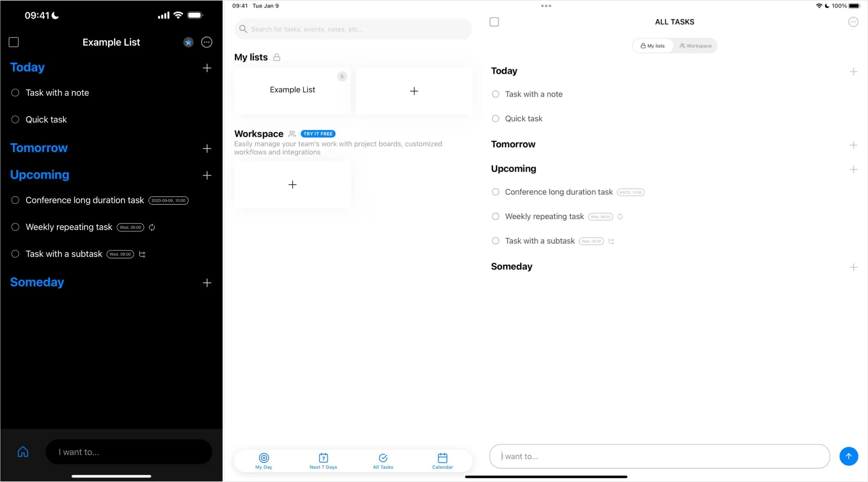868x482 pixels.
Task: Select the My lists segment
Action: (652, 46)
